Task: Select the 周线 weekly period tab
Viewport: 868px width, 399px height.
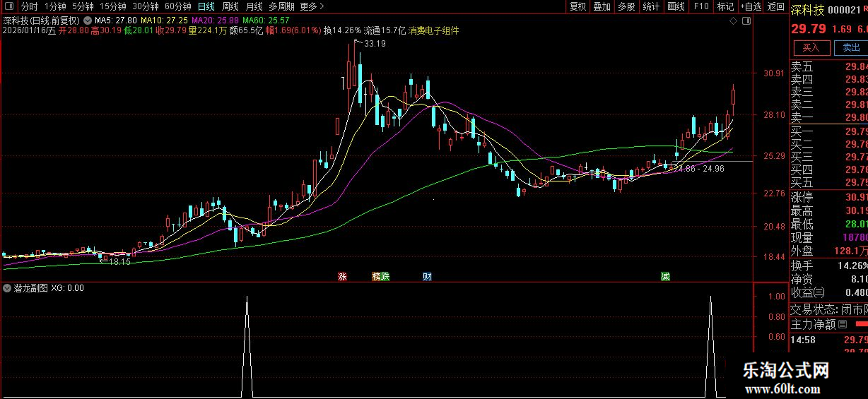Action: pyautogui.click(x=230, y=6)
